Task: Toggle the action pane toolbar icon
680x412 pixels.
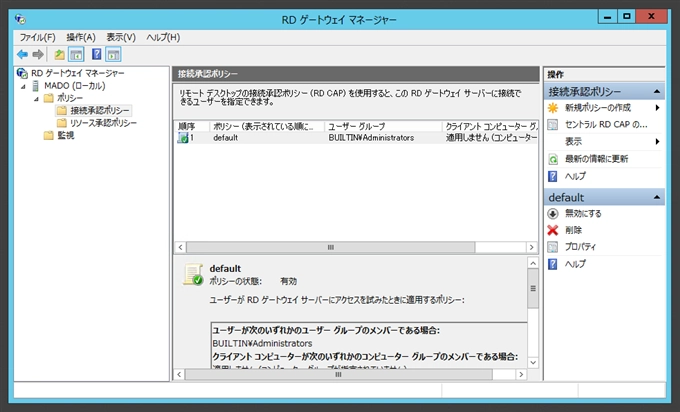Action: pos(113,55)
